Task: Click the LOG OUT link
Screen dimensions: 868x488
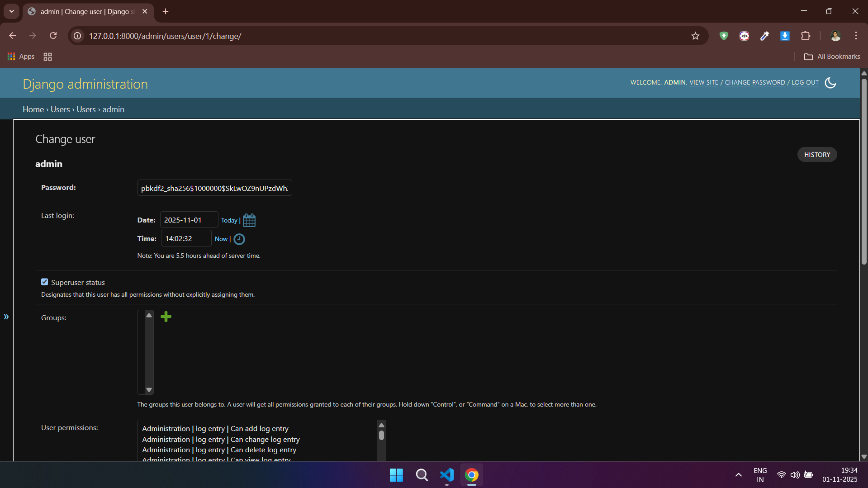Action: tap(805, 82)
